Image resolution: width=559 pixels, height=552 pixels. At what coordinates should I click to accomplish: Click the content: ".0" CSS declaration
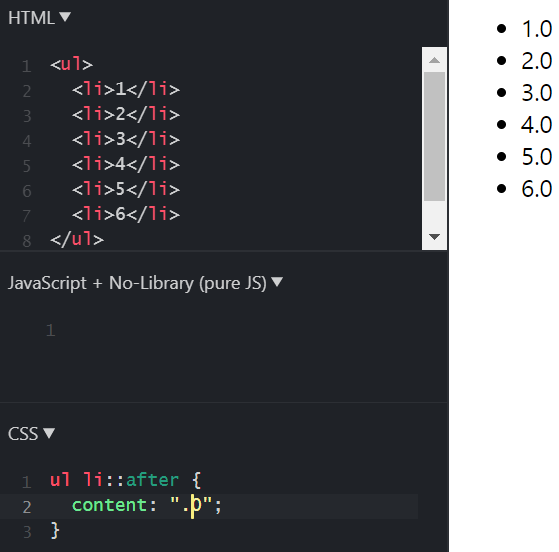click(x=147, y=505)
